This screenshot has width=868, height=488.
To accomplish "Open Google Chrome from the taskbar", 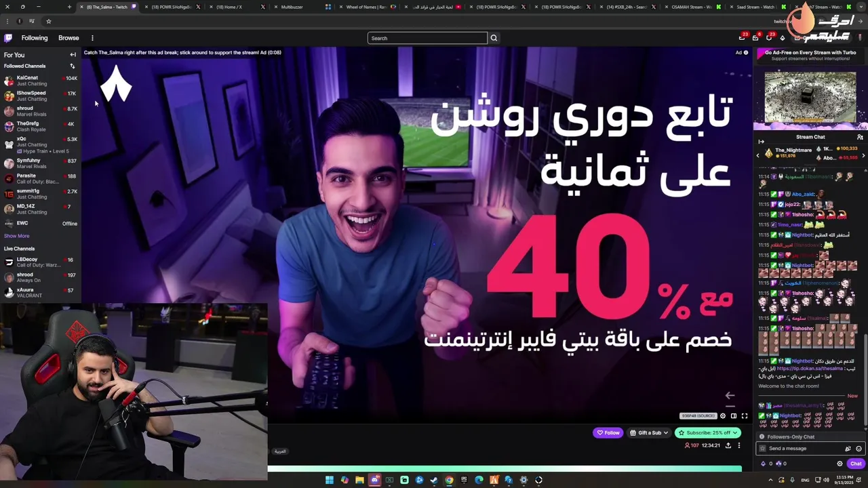I will (x=449, y=480).
